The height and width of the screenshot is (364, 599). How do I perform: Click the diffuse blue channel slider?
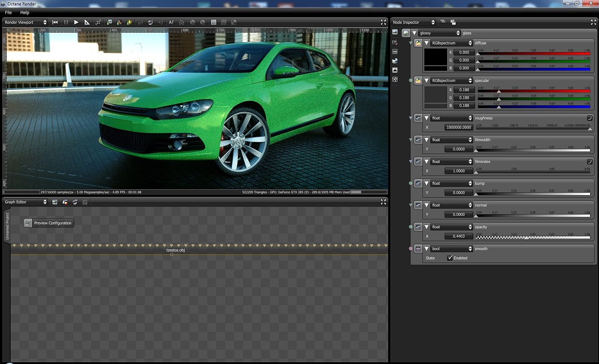point(534,68)
